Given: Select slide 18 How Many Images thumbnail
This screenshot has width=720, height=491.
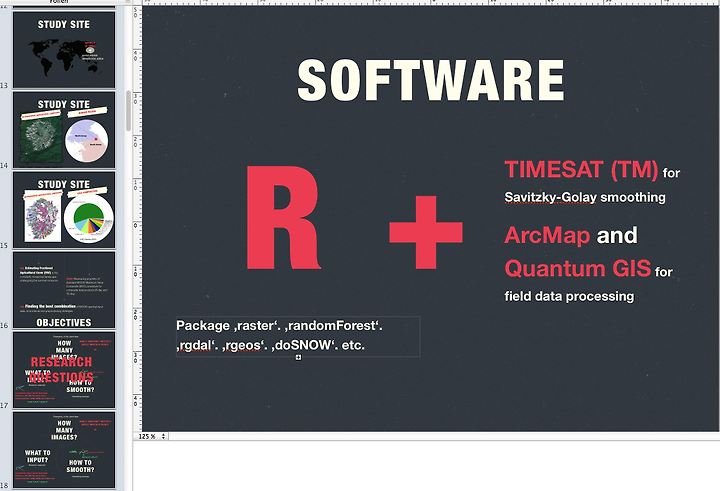Looking at the screenshot, I should click(x=64, y=450).
